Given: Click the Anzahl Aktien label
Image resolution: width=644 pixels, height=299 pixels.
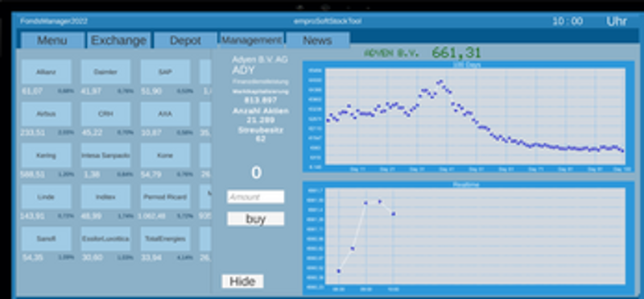Looking at the screenshot, I should 260,110.
